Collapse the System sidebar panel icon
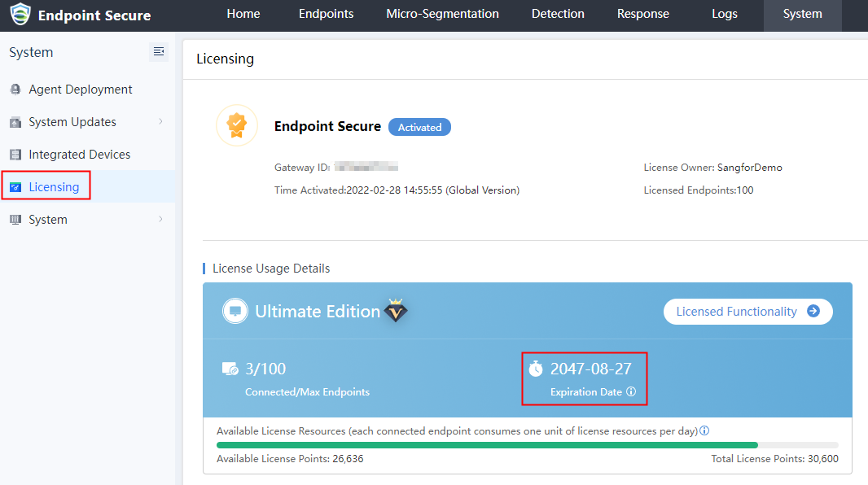Screen dimensions: 868x485 click(159, 52)
